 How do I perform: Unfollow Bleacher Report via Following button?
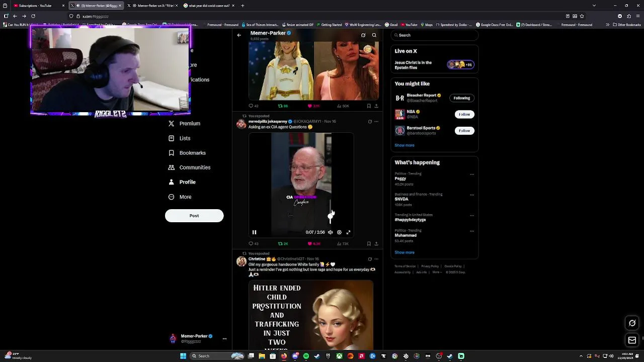[461, 98]
